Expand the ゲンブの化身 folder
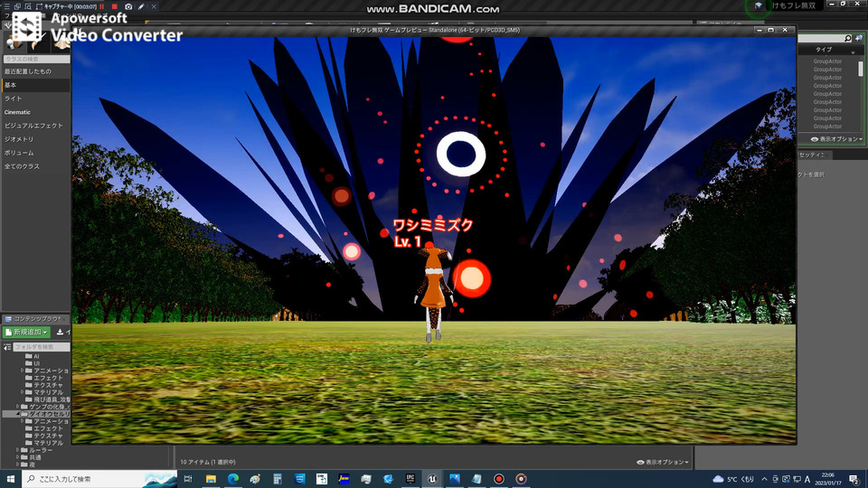 18,407
